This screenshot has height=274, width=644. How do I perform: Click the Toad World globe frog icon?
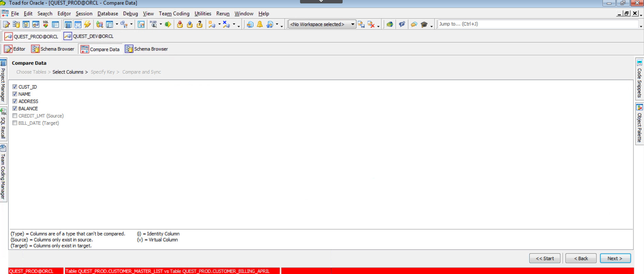coord(390,24)
